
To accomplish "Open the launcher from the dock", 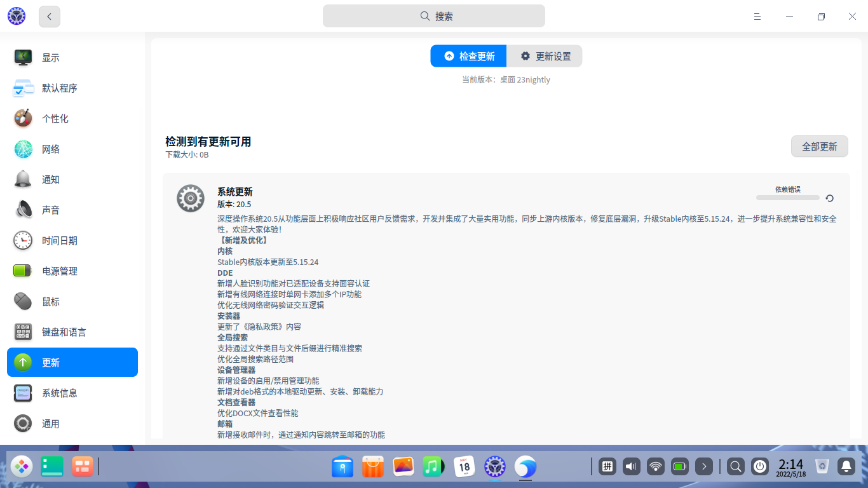I will 22,467.
